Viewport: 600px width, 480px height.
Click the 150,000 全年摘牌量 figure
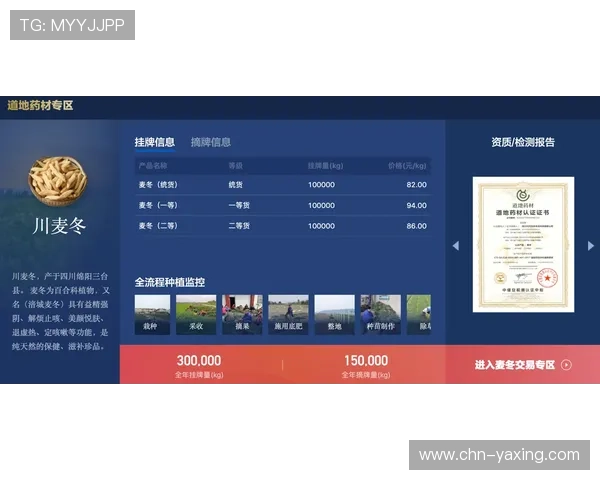coord(366,361)
